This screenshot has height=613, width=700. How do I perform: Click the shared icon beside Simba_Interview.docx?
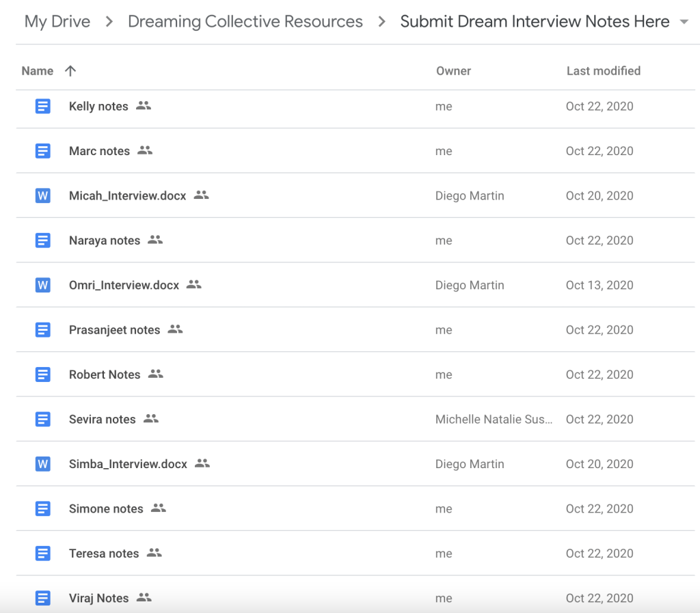(x=202, y=464)
